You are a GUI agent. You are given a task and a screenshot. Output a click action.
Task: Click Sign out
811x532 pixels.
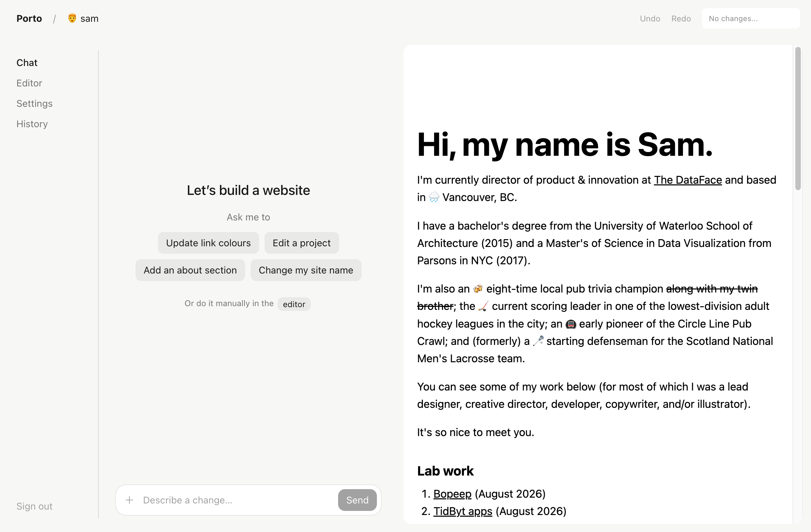[34, 506]
